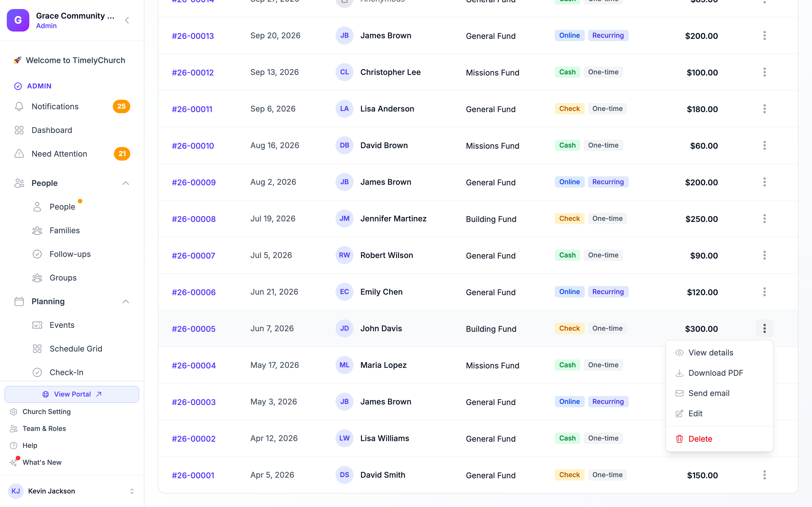
Task: Open the Dashboard grid icon
Action: click(x=19, y=130)
